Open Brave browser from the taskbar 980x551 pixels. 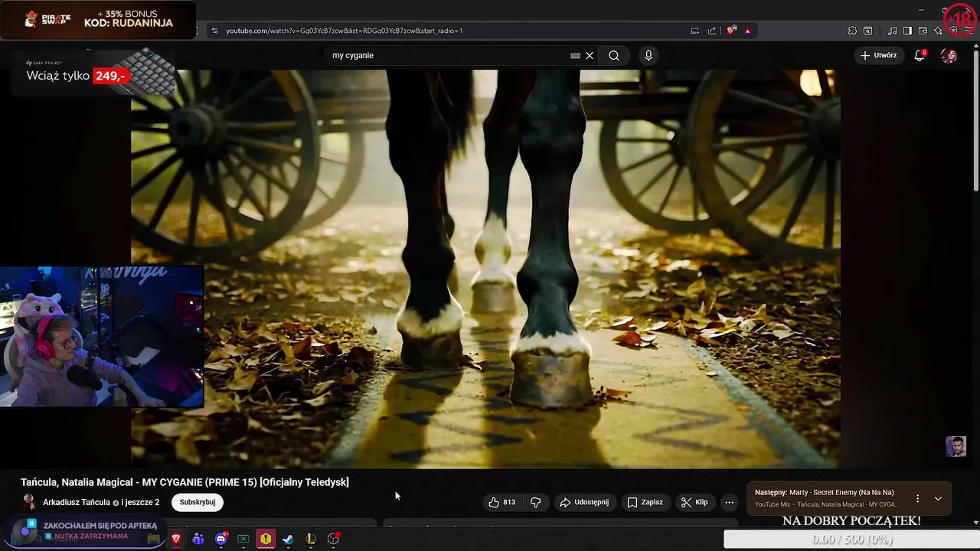tap(176, 539)
